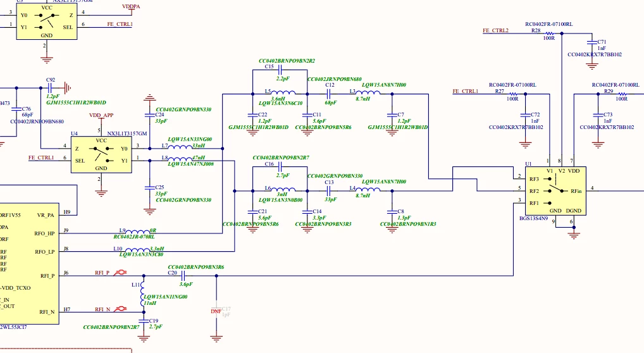
Task: Click the LQW15AN3N3C80 part number
Action: click(141, 255)
